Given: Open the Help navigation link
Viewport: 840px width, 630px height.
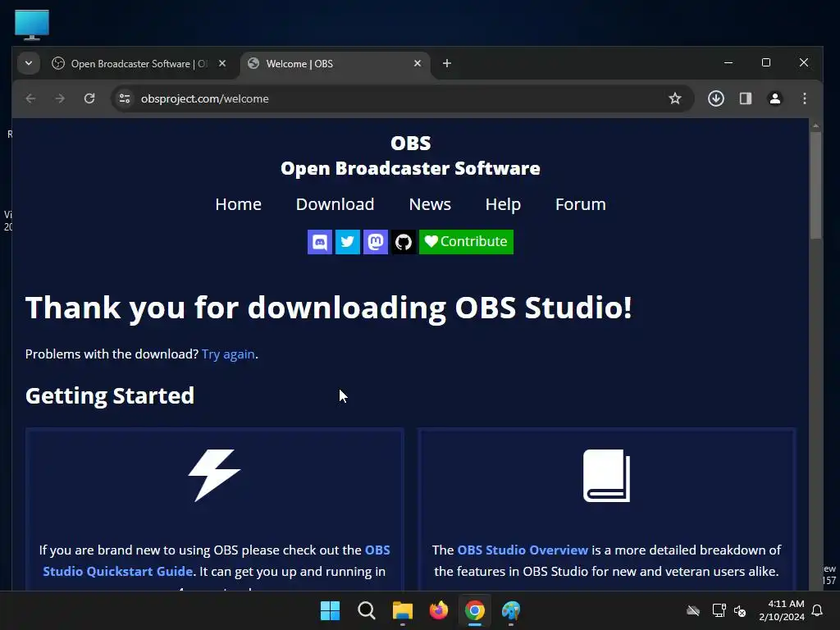Looking at the screenshot, I should (x=503, y=204).
